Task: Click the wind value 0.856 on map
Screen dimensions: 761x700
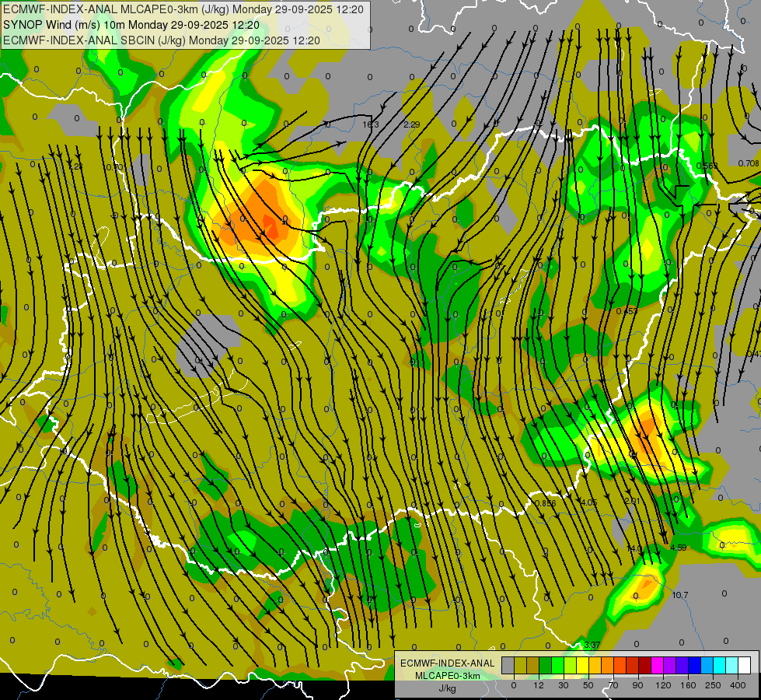Action: [545, 502]
